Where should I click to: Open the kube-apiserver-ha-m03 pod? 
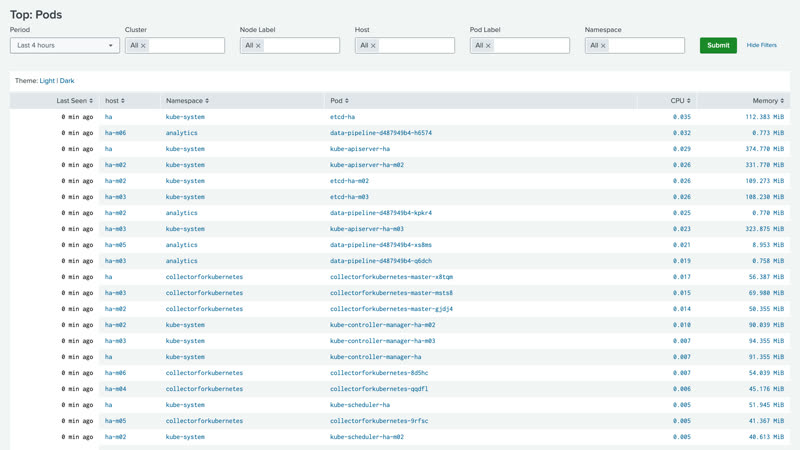coord(367,229)
